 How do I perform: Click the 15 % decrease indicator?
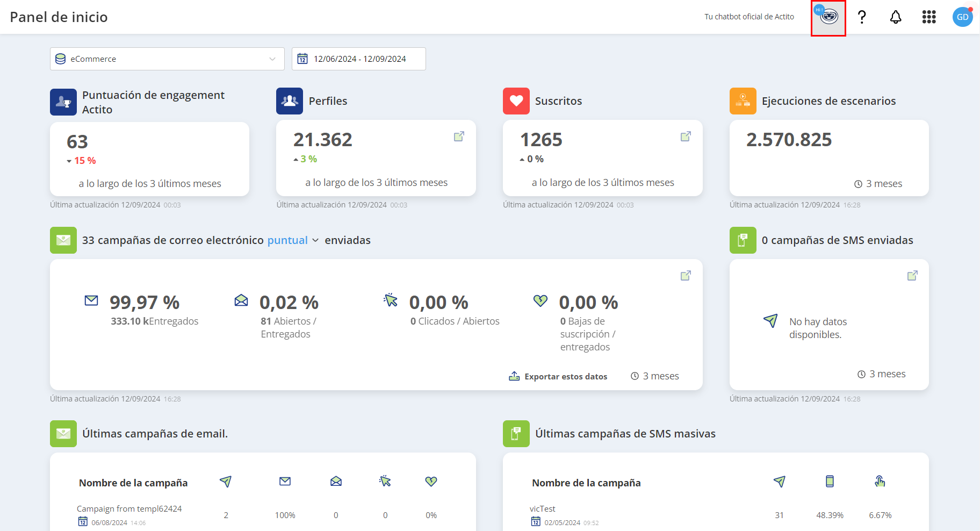[81, 161]
